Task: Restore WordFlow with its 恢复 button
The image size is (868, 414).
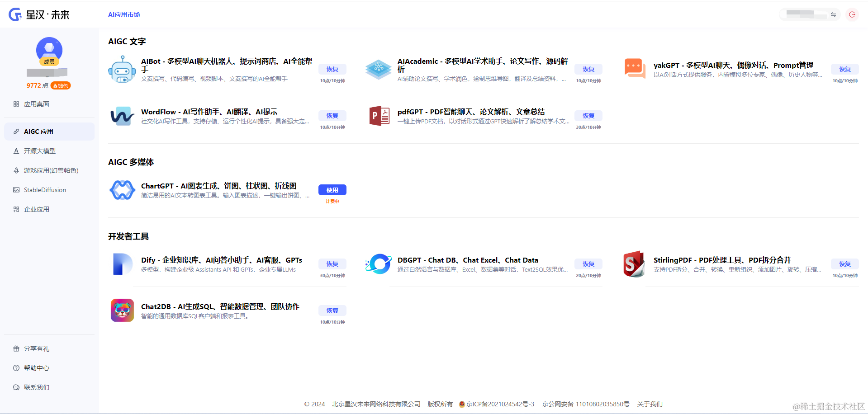Action: click(332, 116)
